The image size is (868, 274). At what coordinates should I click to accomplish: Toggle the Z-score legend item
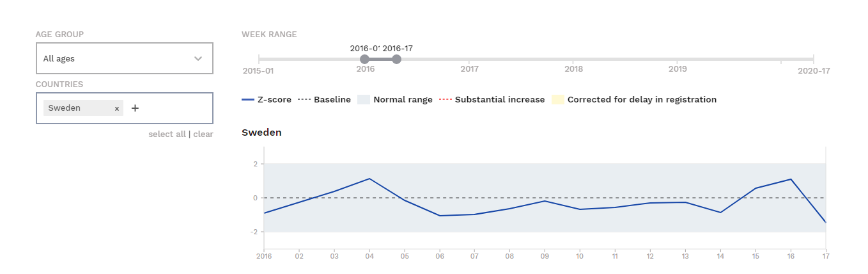267,100
